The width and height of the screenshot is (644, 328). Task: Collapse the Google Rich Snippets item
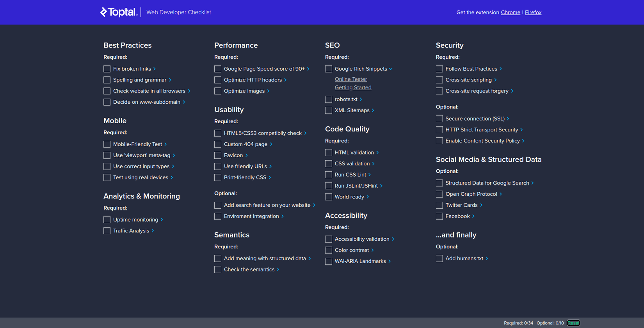pos(391,69)
